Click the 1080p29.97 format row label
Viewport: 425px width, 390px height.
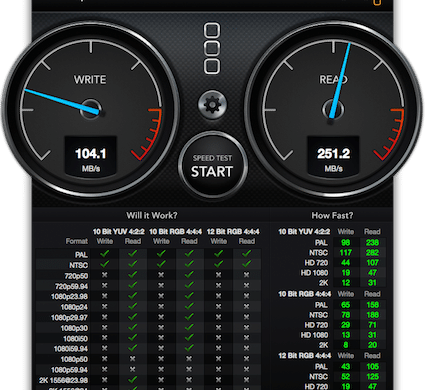pyautogui.click(x=69, y=318)
